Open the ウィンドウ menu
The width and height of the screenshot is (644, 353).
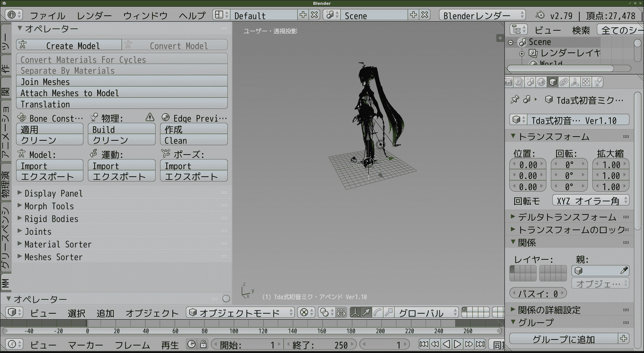(145, 16)
